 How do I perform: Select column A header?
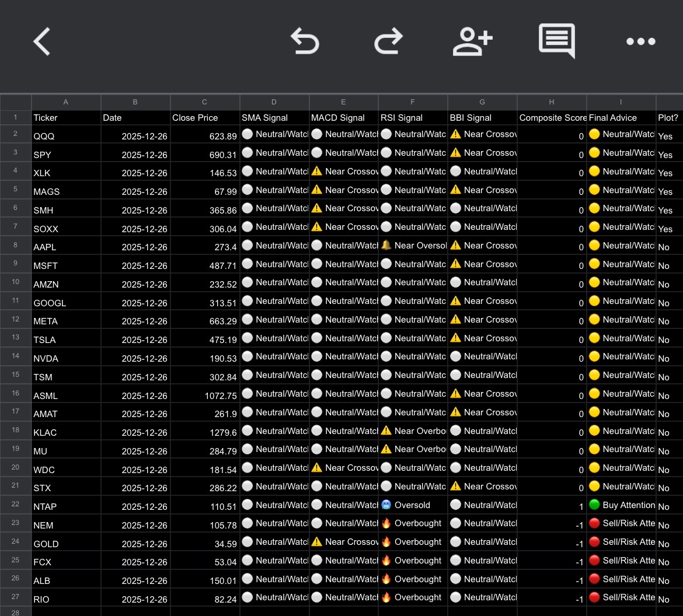(66, 102)
